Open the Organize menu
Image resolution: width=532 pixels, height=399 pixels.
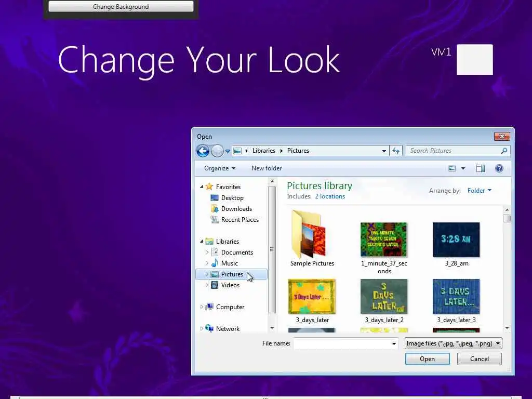coord(220,168)
